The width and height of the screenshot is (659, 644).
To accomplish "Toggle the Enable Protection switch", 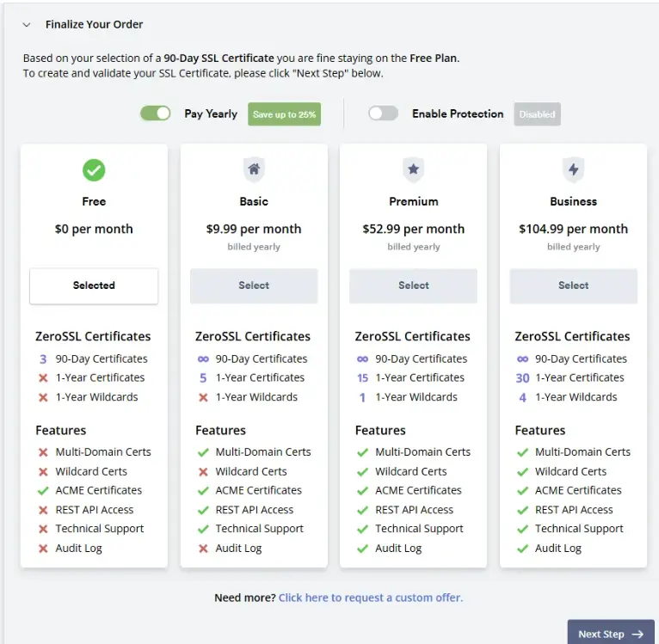I will pyautogui.click(x=384, y=113).
